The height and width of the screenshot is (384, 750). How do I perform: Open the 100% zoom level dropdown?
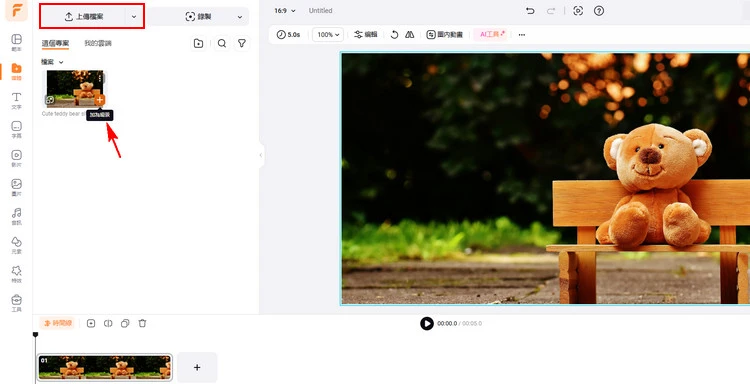click(x=328, y=34)
